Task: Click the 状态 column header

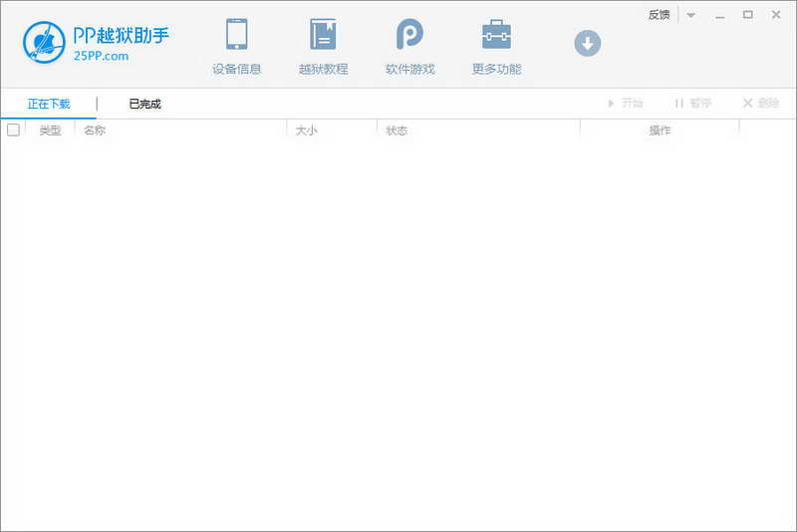Action: [397, 131]
